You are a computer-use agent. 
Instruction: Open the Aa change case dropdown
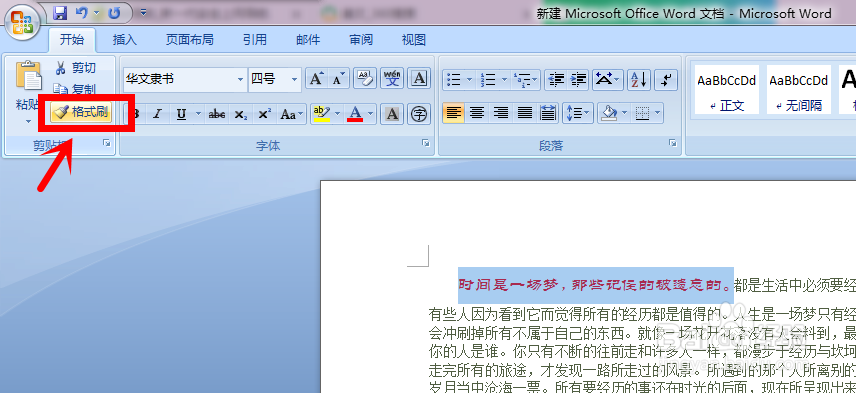[x=292, y=114]
